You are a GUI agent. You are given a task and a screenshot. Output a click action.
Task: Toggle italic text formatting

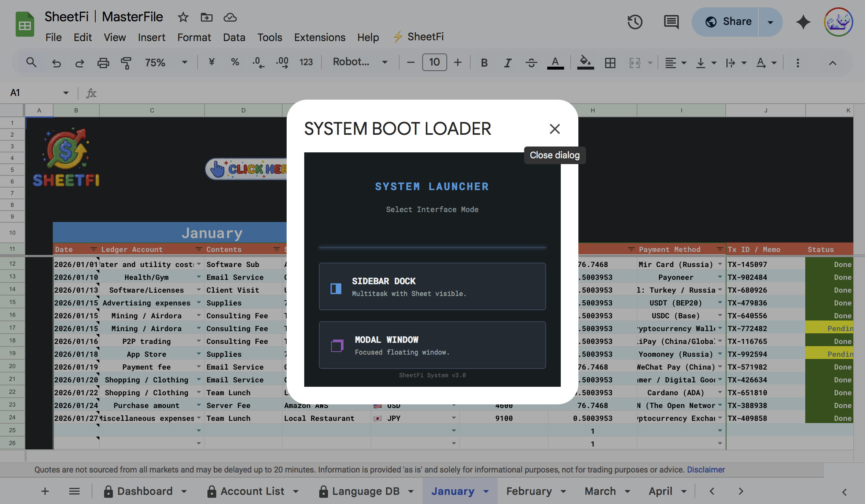point(508,63)
